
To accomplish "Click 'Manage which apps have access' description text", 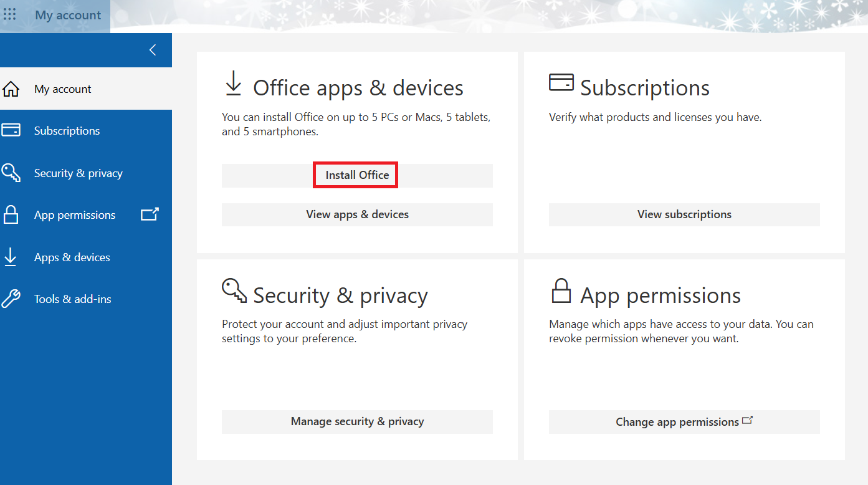I will 681,332.
